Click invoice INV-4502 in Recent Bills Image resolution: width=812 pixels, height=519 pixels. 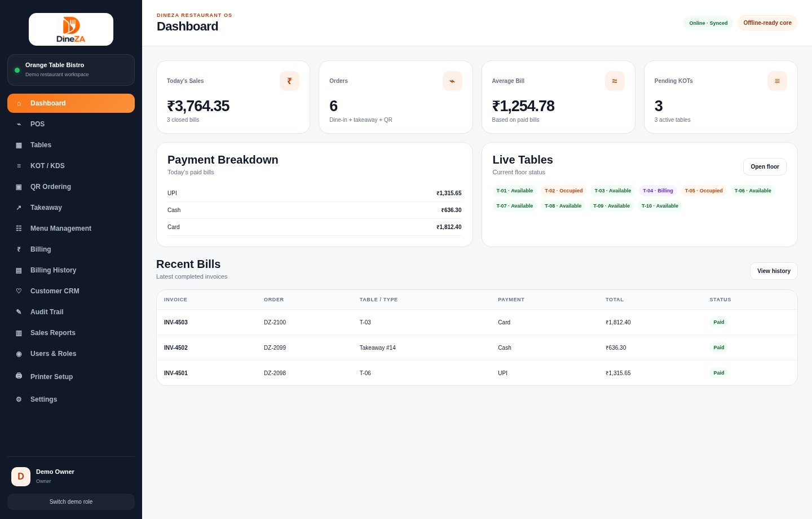pyautogui.click(x=176, y=348)
